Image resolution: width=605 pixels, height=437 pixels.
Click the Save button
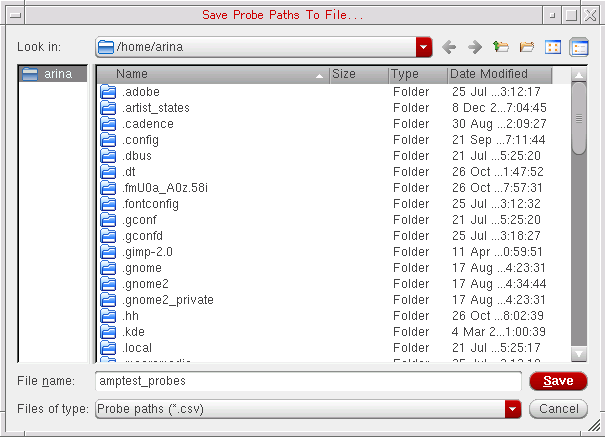pos(558,381)
